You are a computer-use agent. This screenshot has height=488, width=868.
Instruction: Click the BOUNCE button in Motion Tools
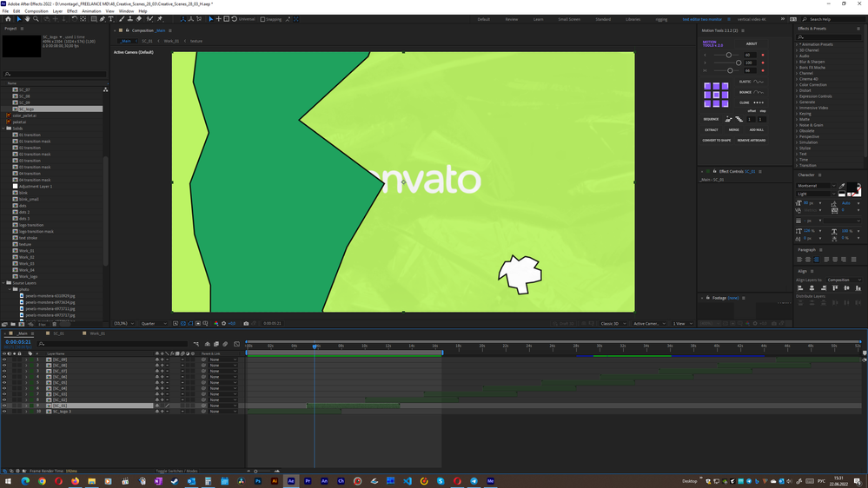[x=752, y=92]
